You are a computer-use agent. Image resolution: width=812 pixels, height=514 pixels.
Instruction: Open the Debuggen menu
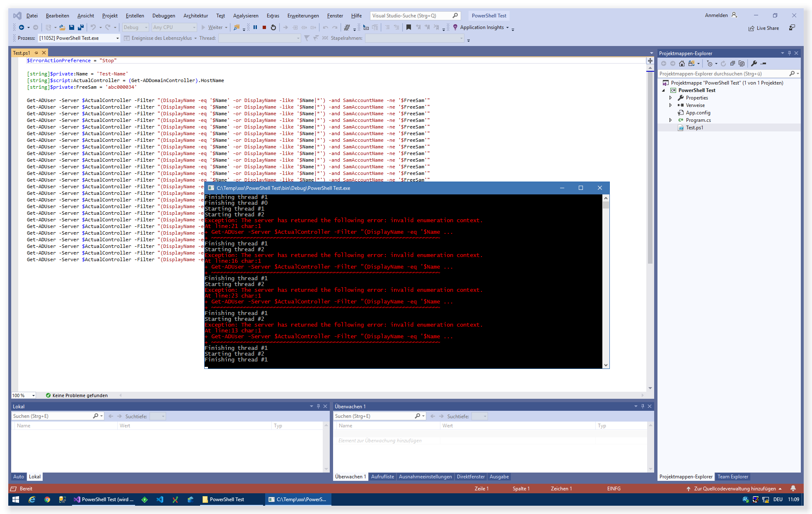pos(164,16)
